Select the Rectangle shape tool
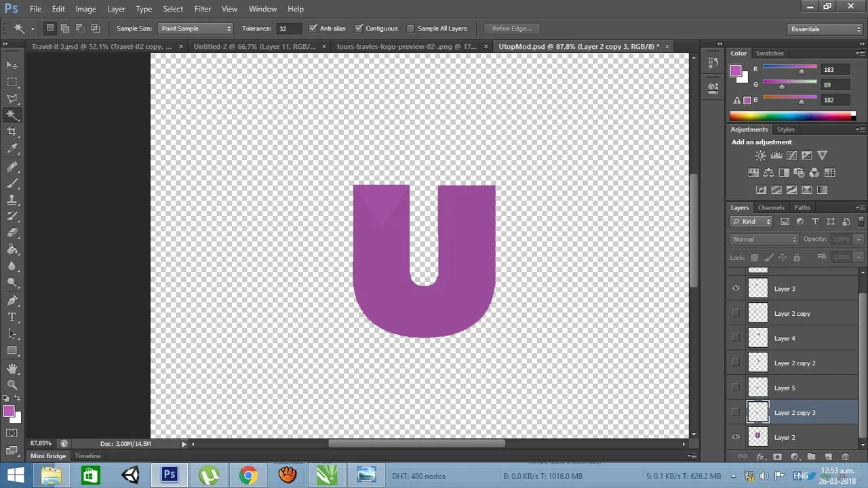This screenshot has width=868, height=488. point(12,350)
